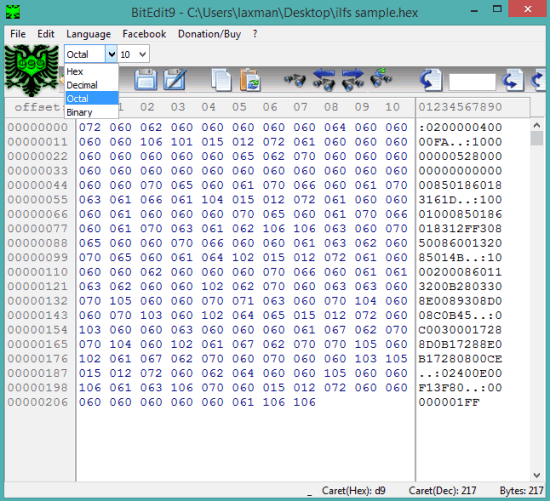The image size is (550, 501).
Task: Click the BitEdit9 title bar app icon
Action: (x=13, y=12)
